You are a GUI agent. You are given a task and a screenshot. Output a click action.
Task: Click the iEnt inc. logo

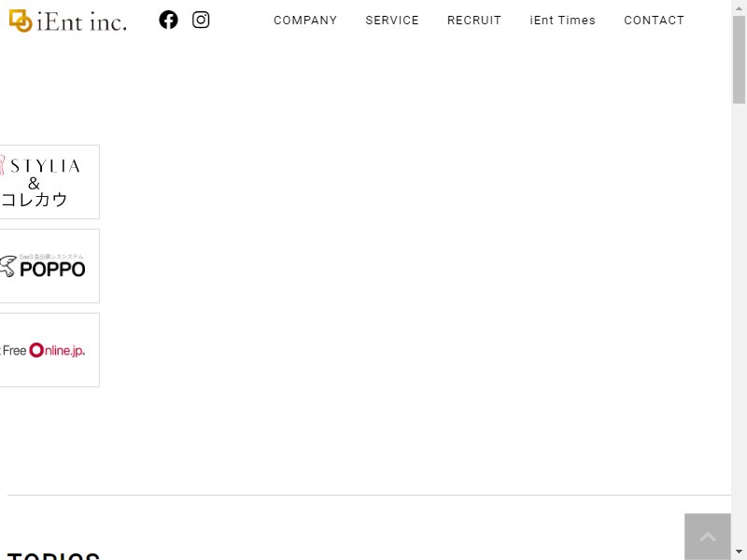[x=68, y=21]
